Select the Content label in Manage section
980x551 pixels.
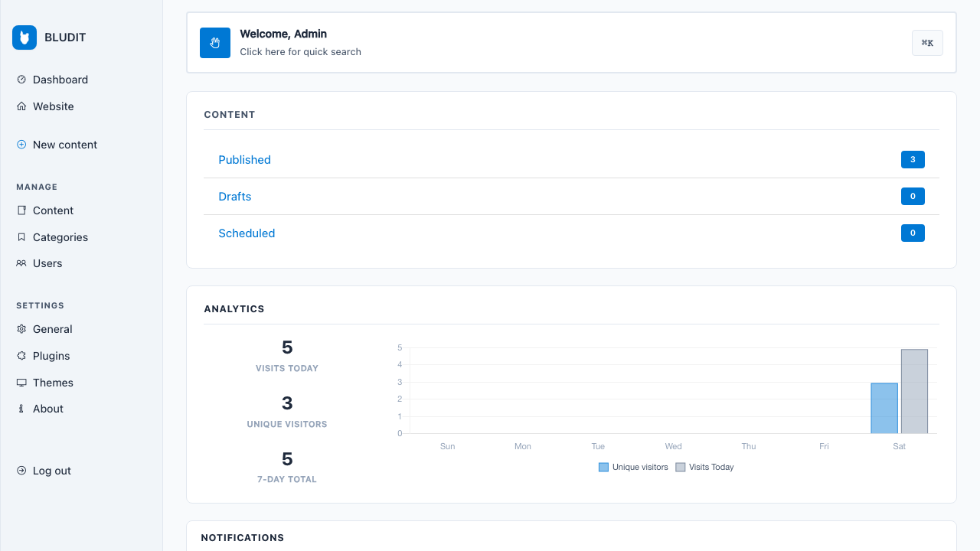pyautogui.click(x=54, y=210)
